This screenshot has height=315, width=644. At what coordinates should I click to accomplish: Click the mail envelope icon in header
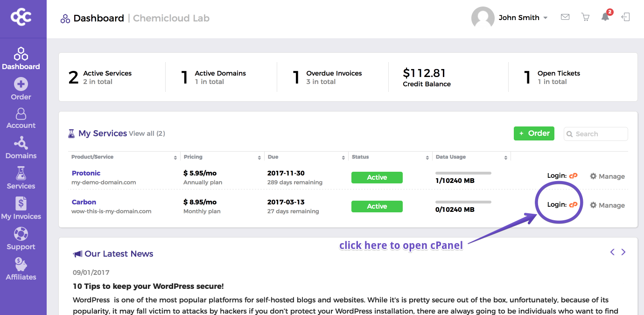[565, 17]
